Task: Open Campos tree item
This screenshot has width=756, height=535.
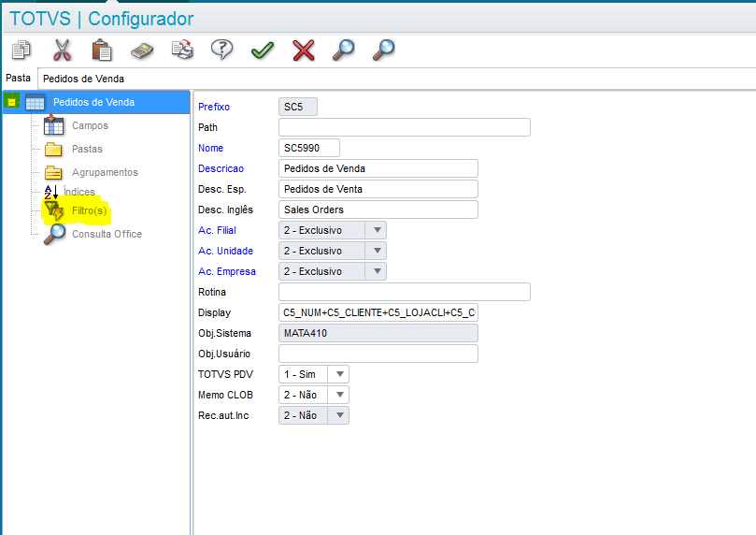Action: click(x=90, y=125)
